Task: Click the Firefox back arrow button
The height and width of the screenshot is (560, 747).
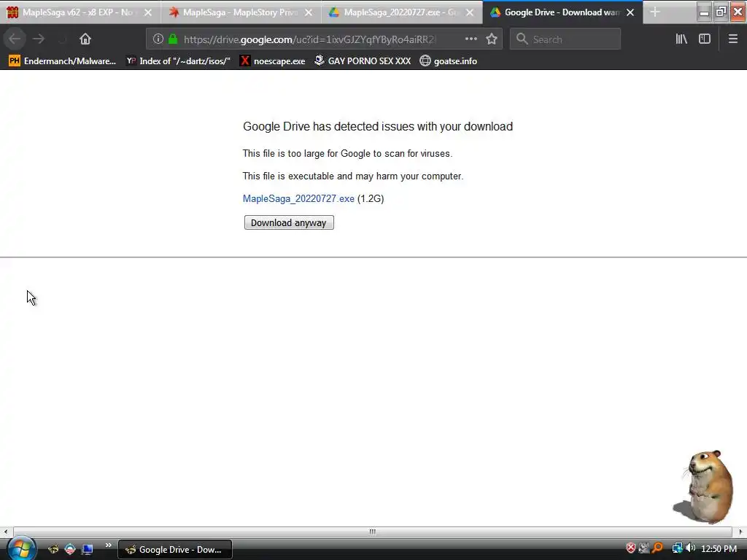Action: coord(15,39)
